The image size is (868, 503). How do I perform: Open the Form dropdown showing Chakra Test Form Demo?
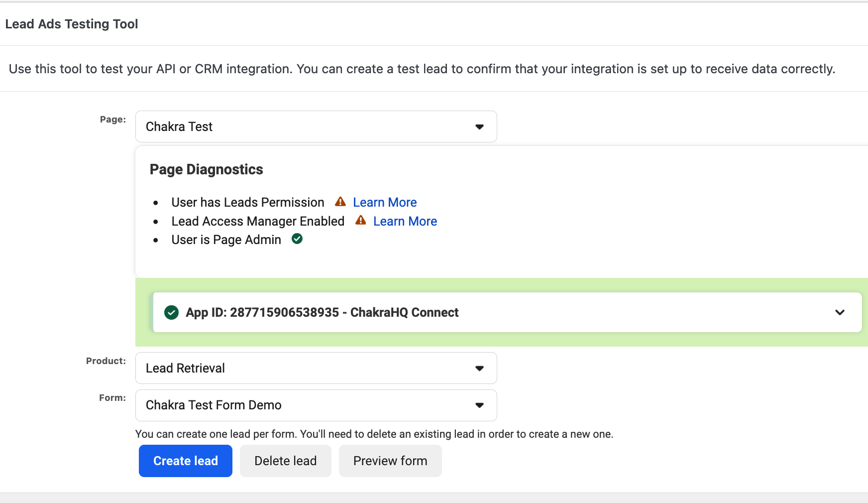click(316, 405)
